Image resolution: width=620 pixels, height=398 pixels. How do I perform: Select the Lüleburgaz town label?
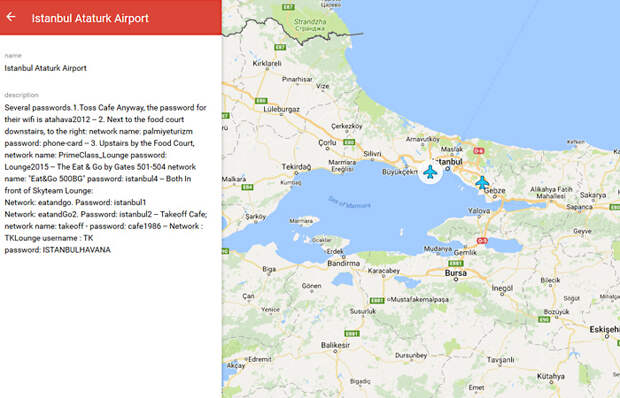click(282, 109)
